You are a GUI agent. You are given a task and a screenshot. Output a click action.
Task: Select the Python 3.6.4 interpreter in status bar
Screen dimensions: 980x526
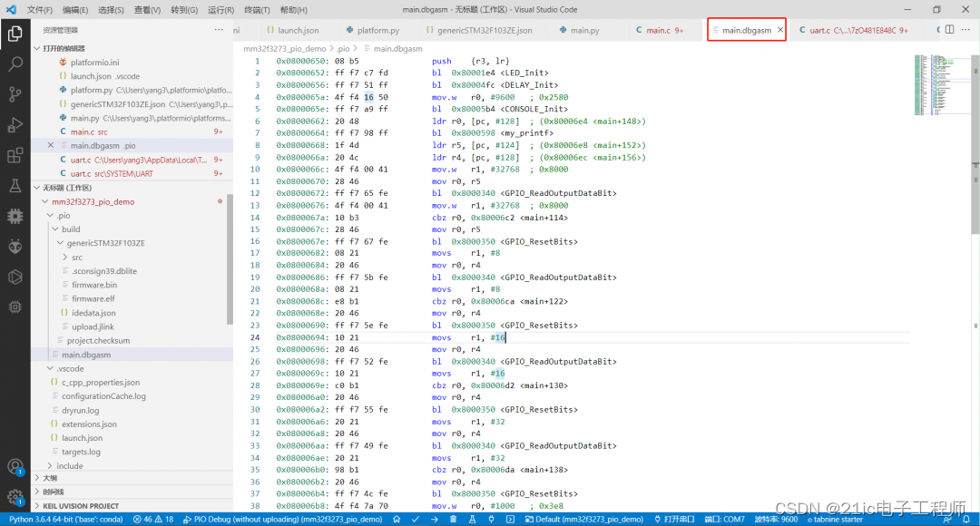(x=65, y=519)
